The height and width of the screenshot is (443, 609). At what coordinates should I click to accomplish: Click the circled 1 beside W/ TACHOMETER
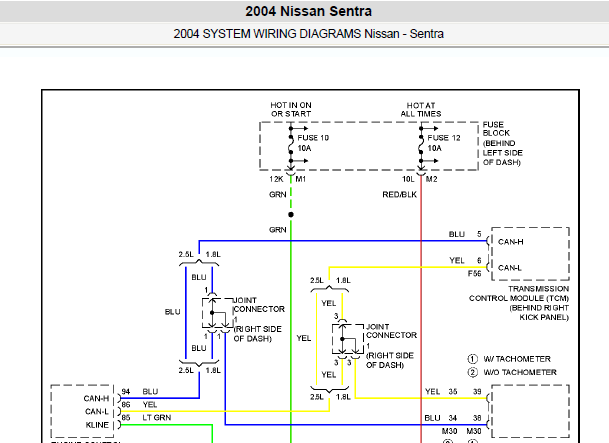point(472,359)
